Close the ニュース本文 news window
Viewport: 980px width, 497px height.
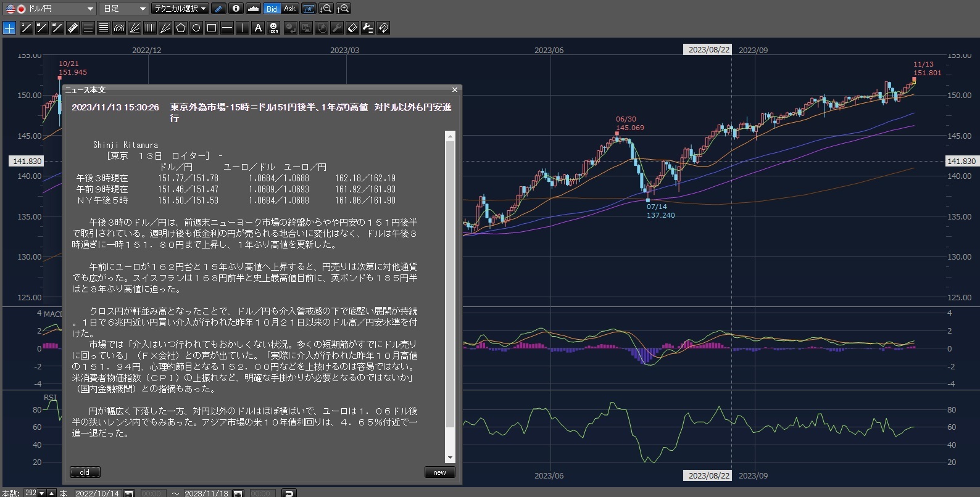[x=455, y=90]
